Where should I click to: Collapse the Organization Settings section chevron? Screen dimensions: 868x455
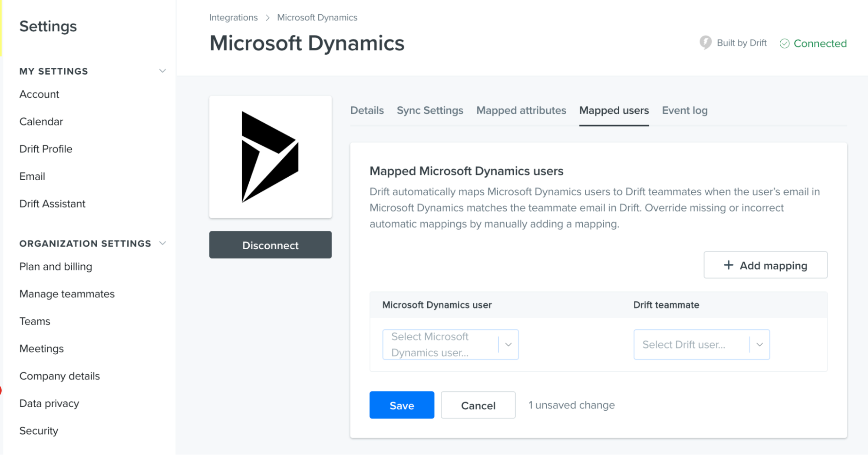click(162, 243)
